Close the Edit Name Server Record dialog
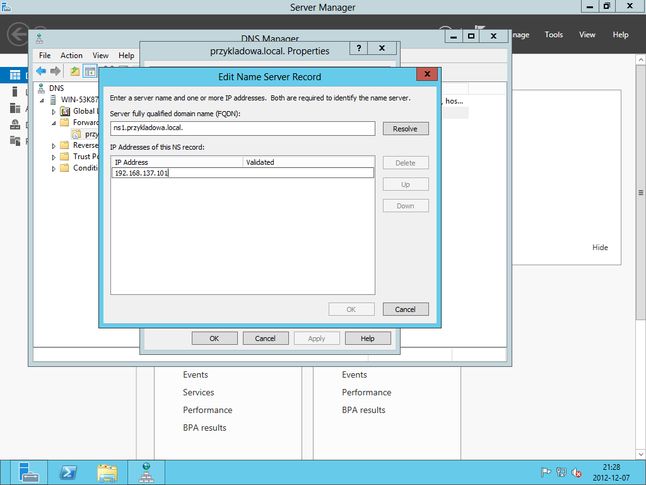The image size is (646, 485). click(x=427, y=74)
